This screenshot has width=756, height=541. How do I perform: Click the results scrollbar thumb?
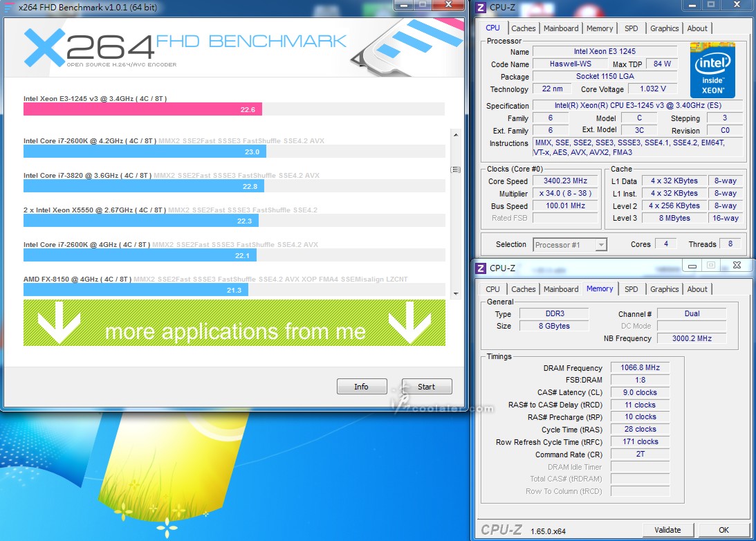coord(456,169)
